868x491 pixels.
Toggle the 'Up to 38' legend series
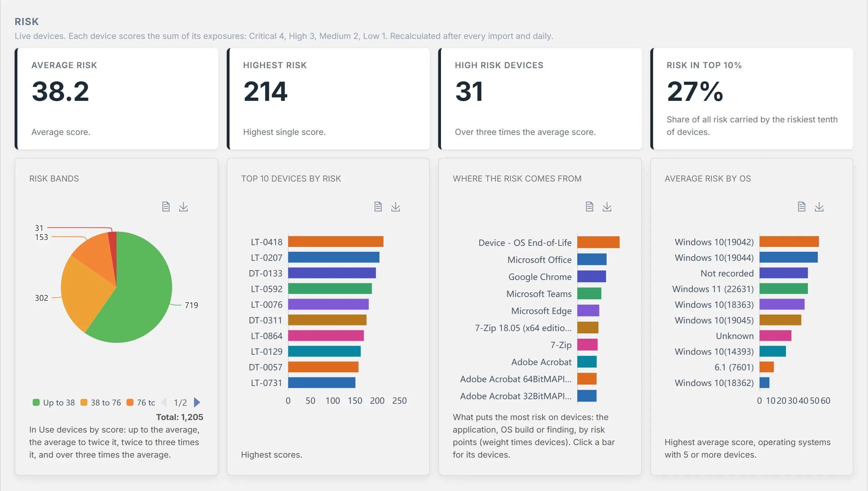tap(54, 402)
